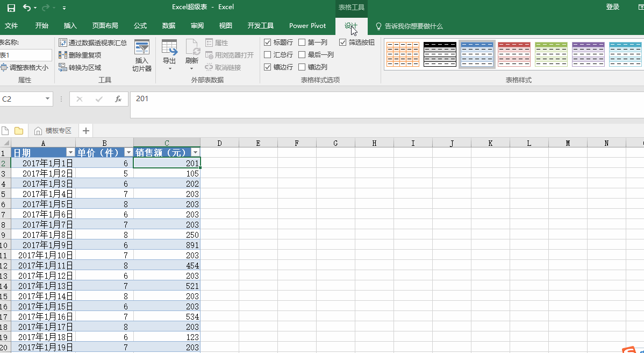Click the table name input field
The height and width of the screenshot is (353, 644).
tap(26, 55)
